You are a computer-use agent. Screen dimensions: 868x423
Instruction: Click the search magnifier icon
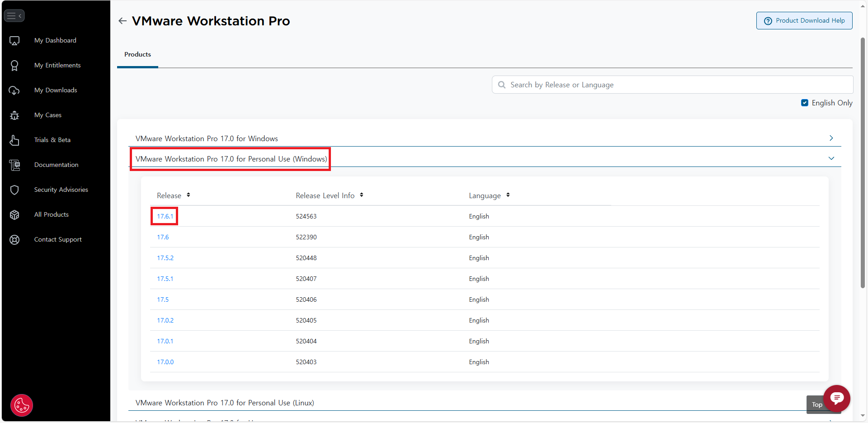pyautogui.click(x=502, y=85)
